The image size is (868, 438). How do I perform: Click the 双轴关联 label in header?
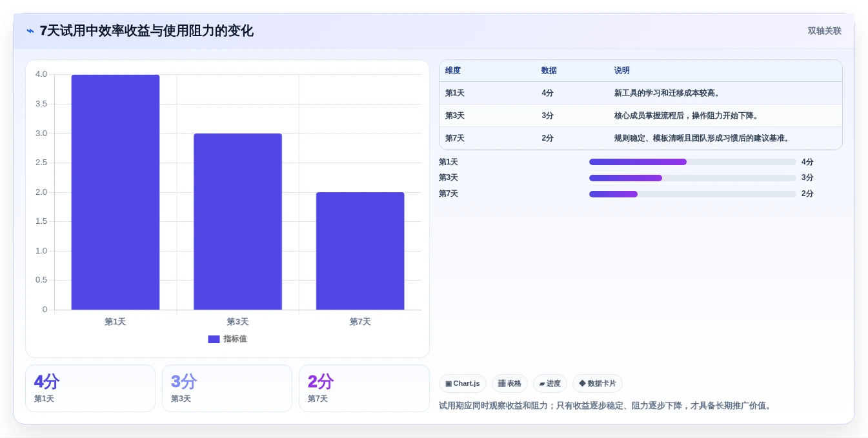pyautogui.click(x=824, y=31)
